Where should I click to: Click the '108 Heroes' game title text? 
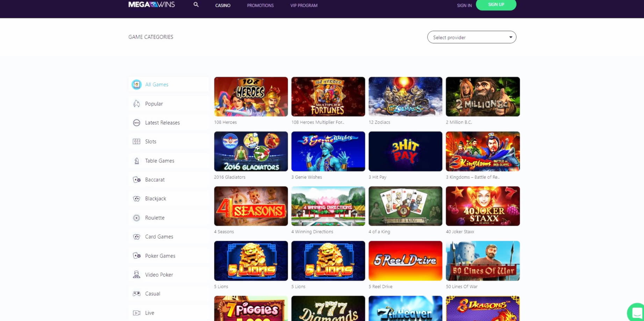(225, 122)
